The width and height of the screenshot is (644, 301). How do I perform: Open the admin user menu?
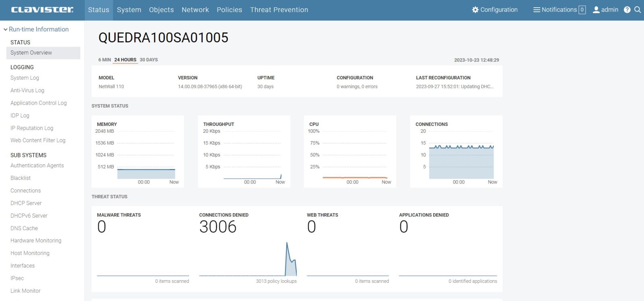[x=605, y=10]
